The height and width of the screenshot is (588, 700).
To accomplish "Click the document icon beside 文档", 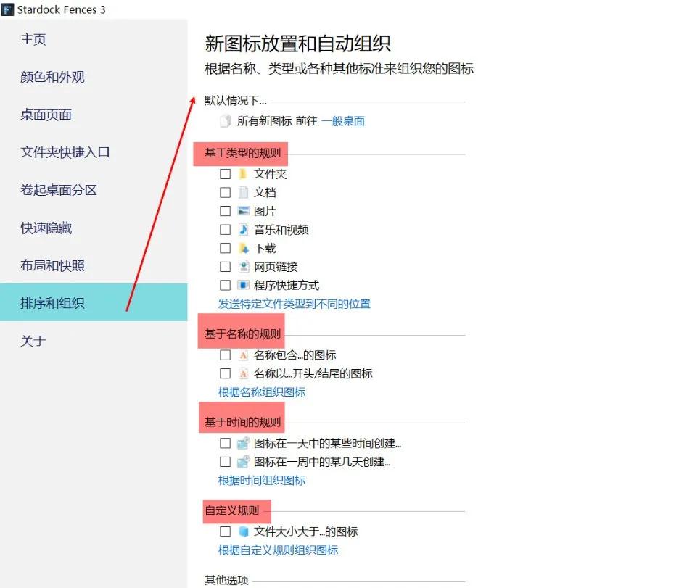I will click(x=244, y=192).
